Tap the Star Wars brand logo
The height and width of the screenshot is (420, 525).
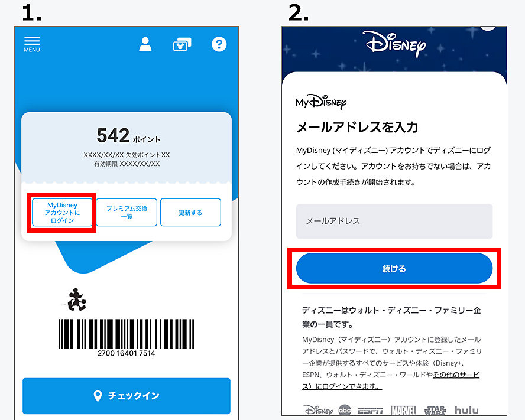tap(435, 411)
